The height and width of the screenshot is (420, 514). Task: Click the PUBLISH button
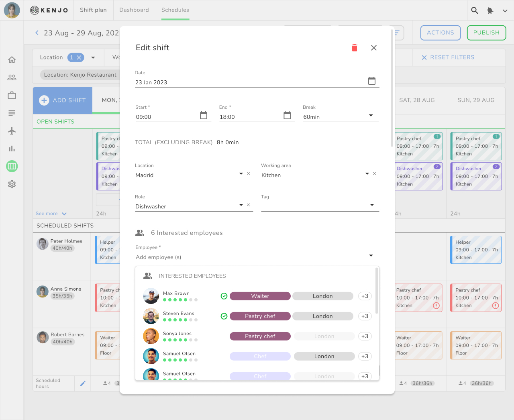coord(486,33)
